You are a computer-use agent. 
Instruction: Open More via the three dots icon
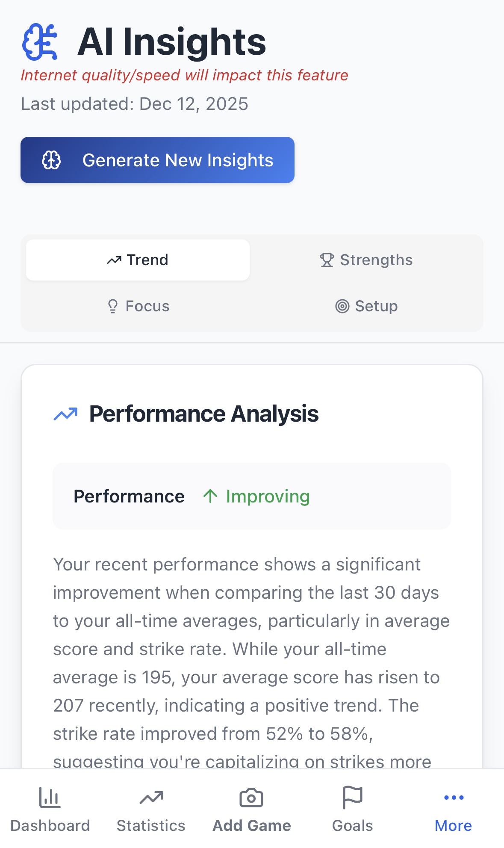(453, 796)
